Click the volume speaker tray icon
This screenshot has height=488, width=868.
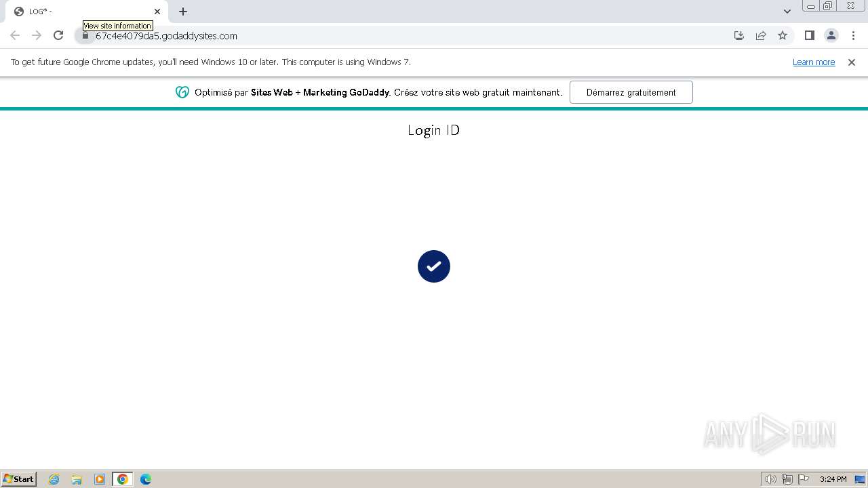(770, 479)
